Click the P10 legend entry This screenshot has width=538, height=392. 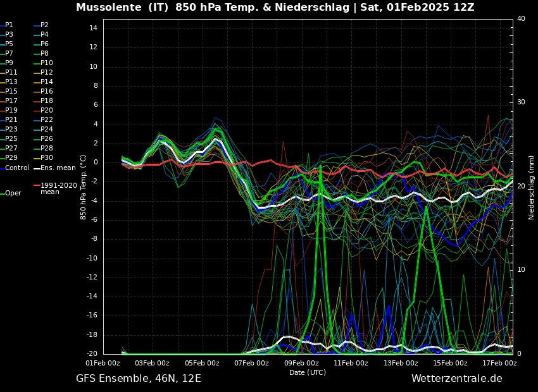[x=47, y=63]
